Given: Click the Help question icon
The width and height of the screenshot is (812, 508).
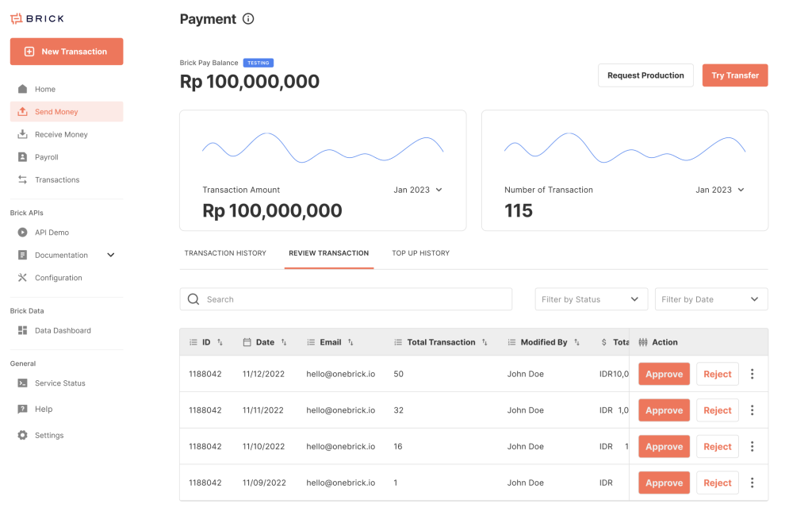Looking at the screenshot, I should tap(22, 409).
